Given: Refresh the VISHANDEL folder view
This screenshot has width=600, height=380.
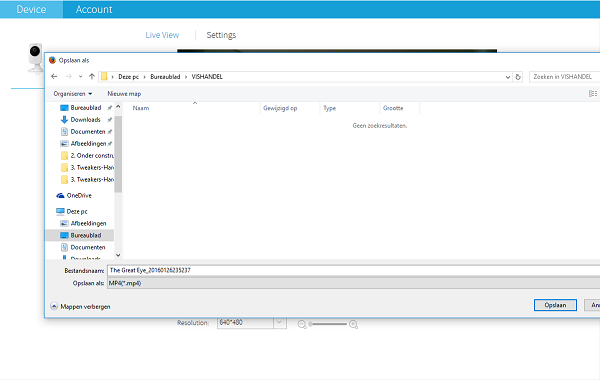Looking at the screenshot, I should [518, 77].
